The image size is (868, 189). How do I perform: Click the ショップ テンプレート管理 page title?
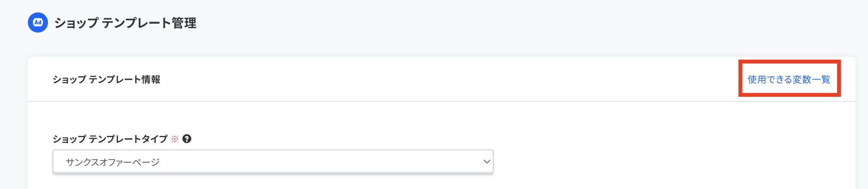point(125,23)
